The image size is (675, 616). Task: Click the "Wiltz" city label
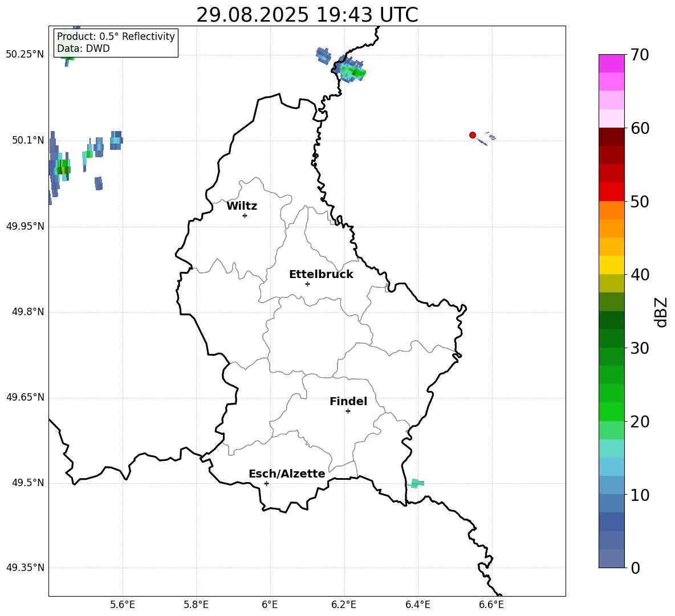(242, 206)
